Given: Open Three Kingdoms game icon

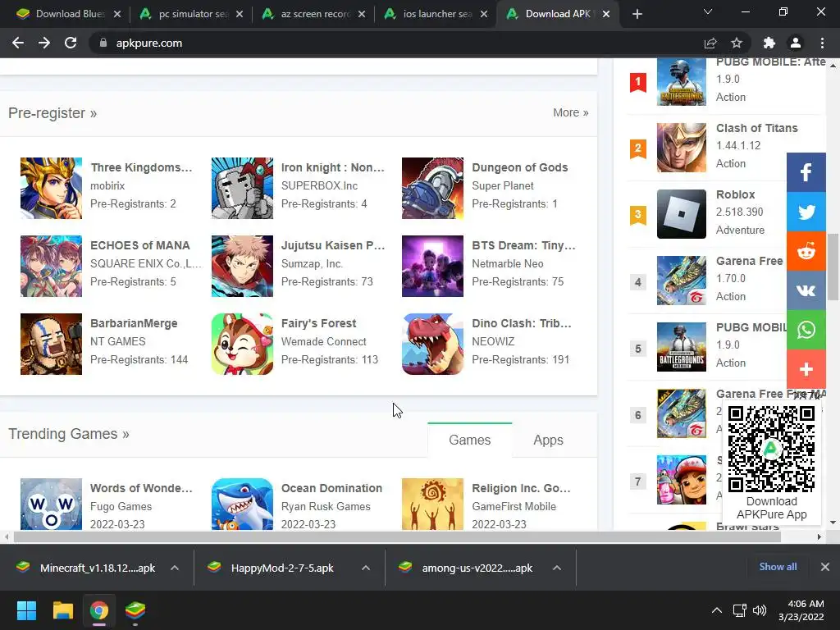Looking at the screenshot, I should click(52, 188).
